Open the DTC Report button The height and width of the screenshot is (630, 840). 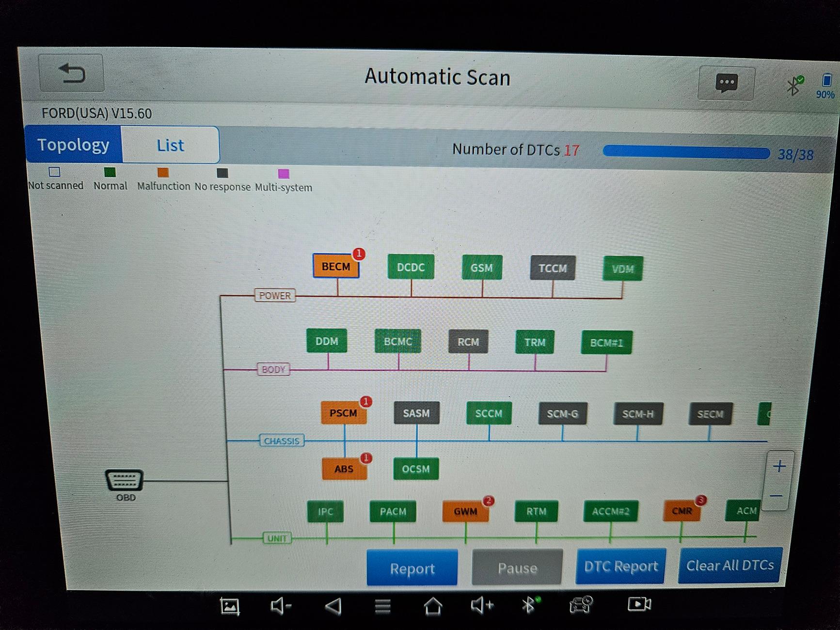point(620,567)
